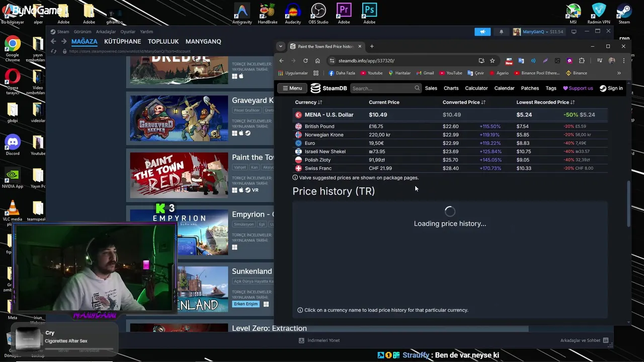Open Arkadaşlar ve Sohbet in Steam
The image size is (644, 362).
click(x=585, y=340)
